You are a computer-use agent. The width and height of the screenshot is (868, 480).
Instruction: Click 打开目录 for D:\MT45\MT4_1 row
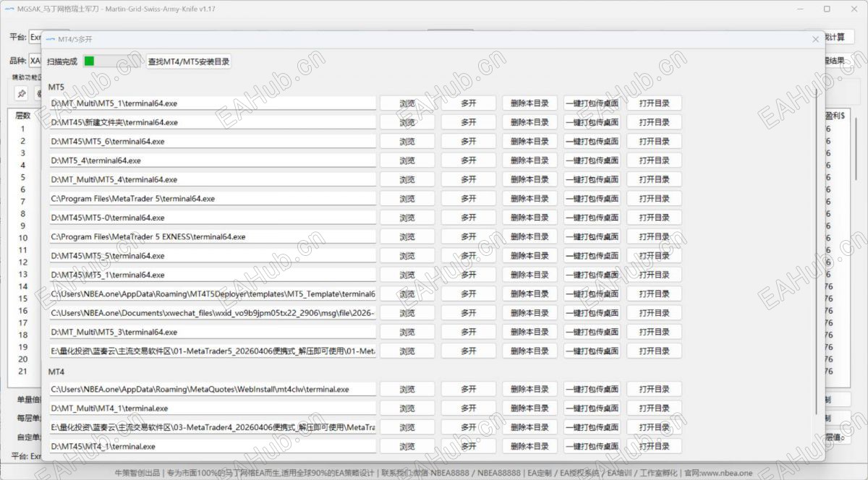tap(654, 446)
